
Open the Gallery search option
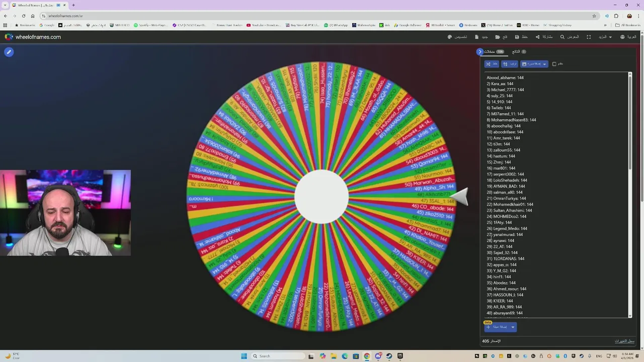pos(570,37)
